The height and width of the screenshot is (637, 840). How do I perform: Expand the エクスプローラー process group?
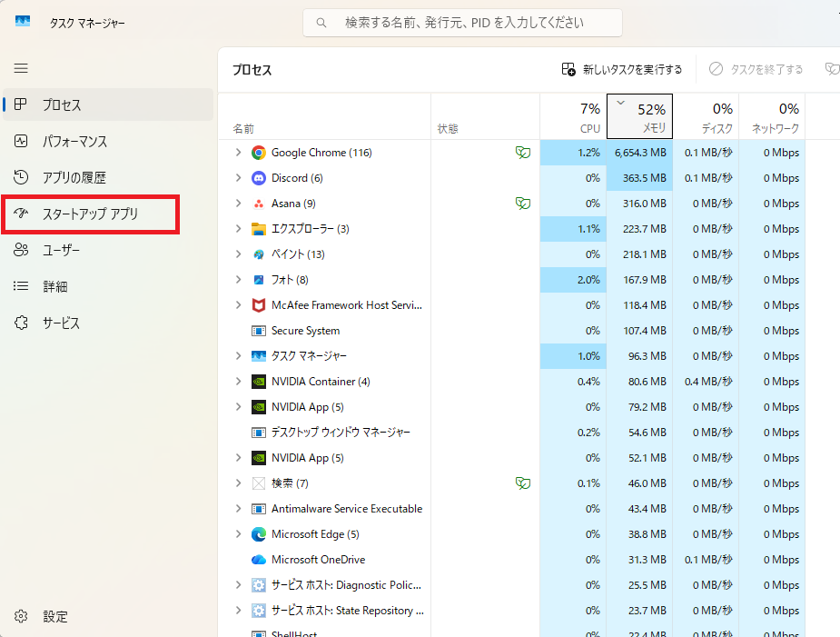point(238,229)
